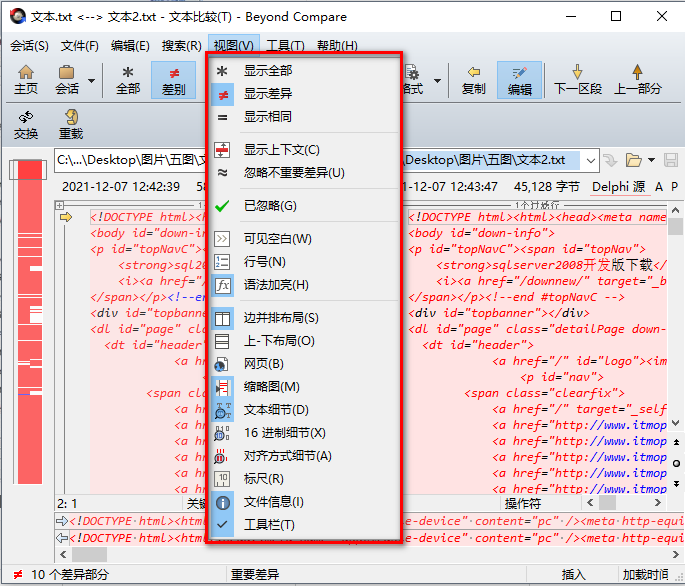The image size is (685, 586).
Task: Click the yellow current-difference arrow marker
Action: [x=66, y=217]
